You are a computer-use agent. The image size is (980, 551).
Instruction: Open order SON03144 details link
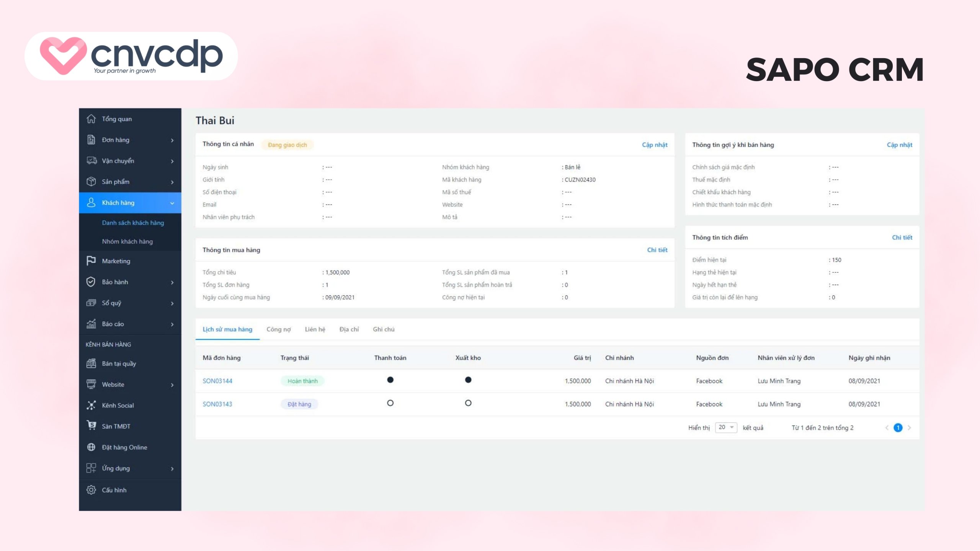click(x=217, y=381)
